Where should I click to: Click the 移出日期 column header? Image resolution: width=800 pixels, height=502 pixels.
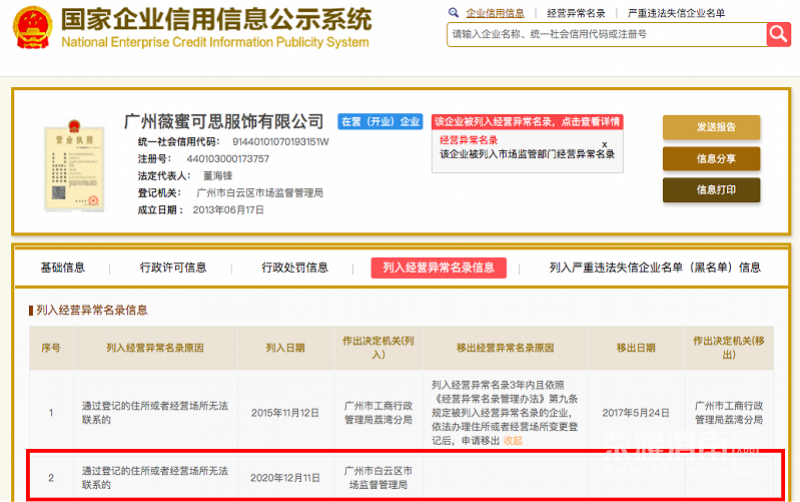pyautogui.click(x=636, y=348)
